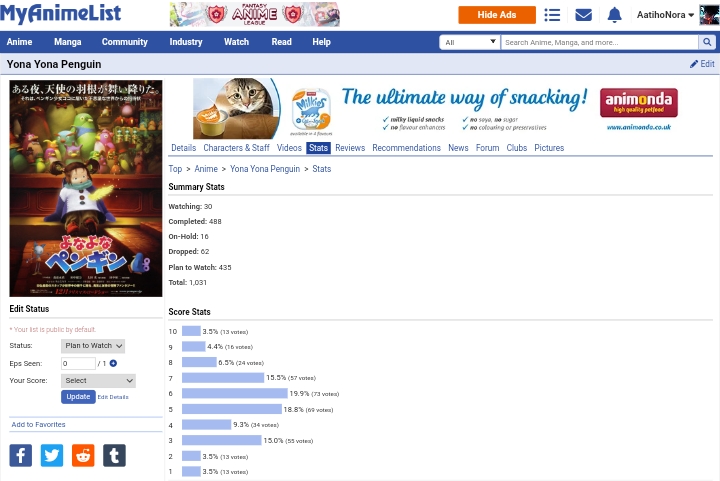Click the Yona Yona Penguin poster image
This screenshot has width=720, height=481.
click(x=86, y=188)
